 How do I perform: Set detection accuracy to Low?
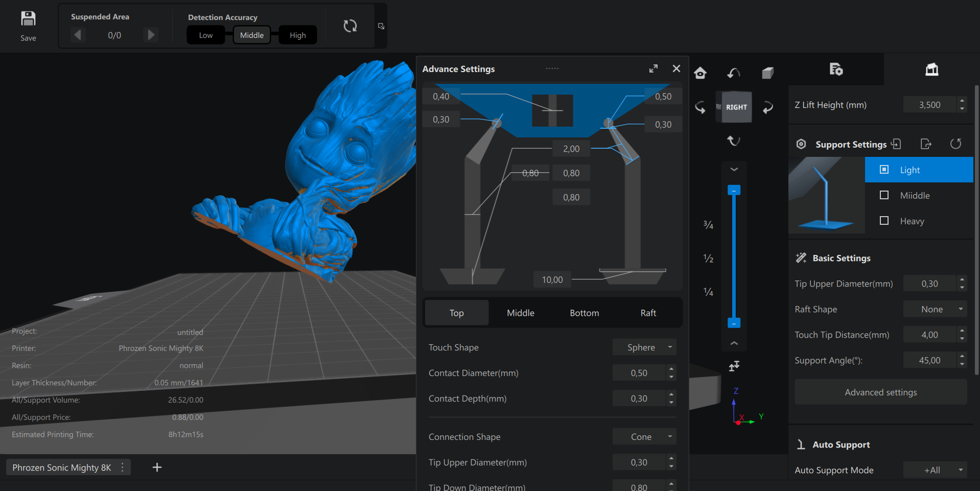(x=206, y=35)
